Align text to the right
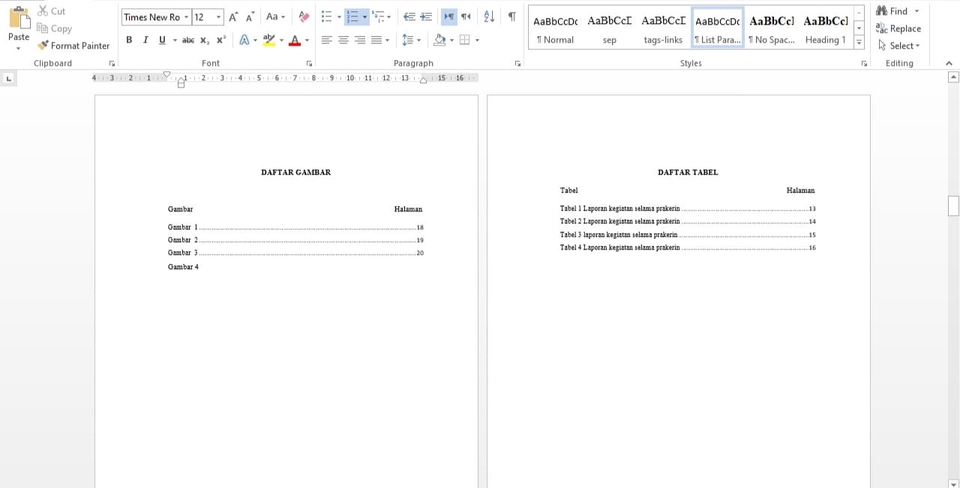Screen dimensions: 960x488 [x=360, y=40]
